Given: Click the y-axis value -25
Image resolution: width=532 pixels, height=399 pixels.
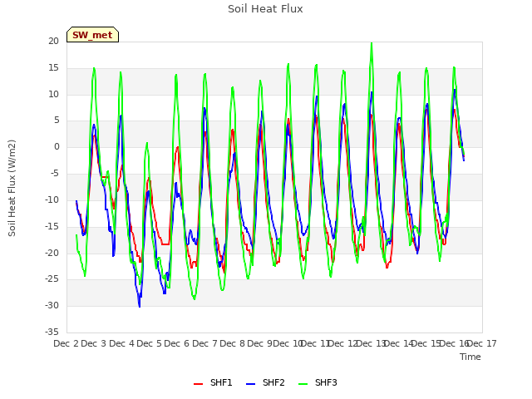Looking at the screenshot, I should pos(52,278).
